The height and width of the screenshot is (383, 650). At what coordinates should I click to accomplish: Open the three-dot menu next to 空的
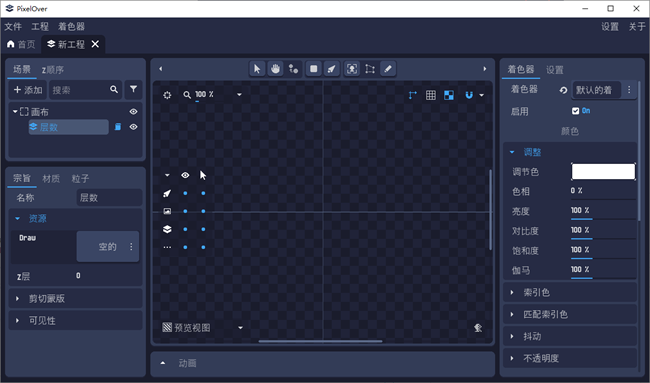tap(131, 247)
